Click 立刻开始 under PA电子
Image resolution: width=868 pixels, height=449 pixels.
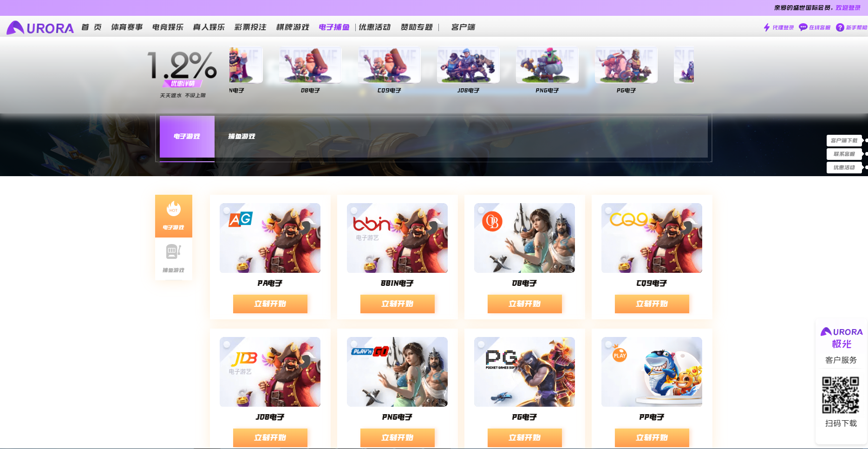(270, 304)
